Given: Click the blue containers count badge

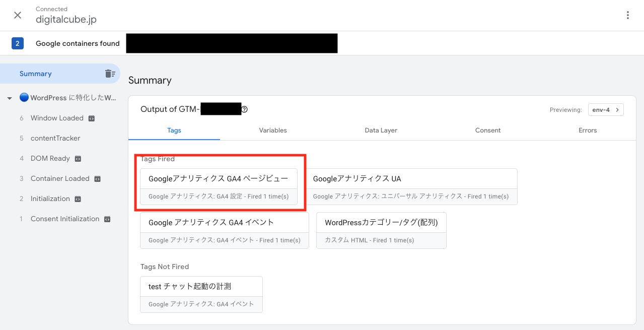Looking at the screenshot, I should pyautogui.click(x=18, y=43).
